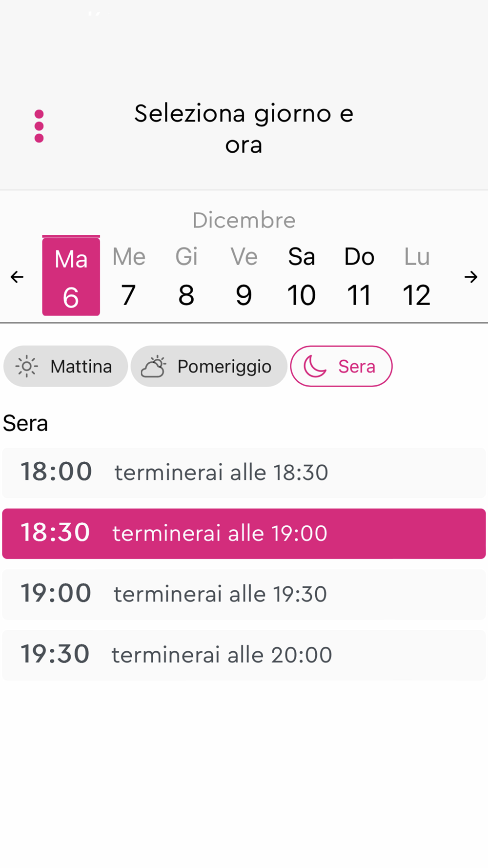Open the three-dot options menu
488x868 pixels.
[39, 126]
